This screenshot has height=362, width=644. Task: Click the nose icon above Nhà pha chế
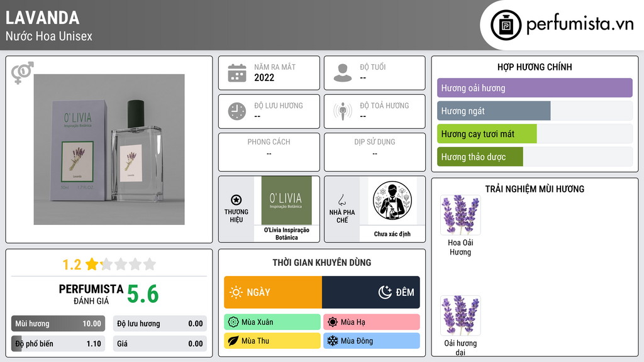tap(341, 200)
